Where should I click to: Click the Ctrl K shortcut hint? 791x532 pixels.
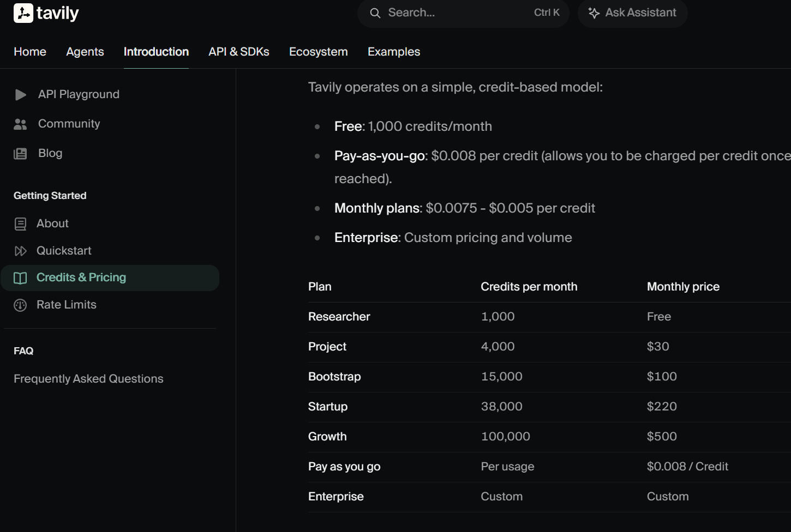(547, 13)
